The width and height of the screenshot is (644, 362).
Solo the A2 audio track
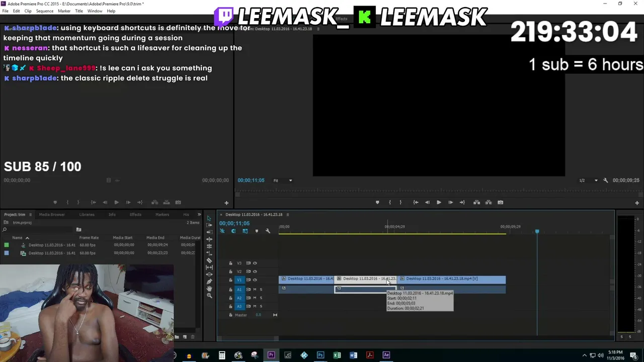pos(261,298)
